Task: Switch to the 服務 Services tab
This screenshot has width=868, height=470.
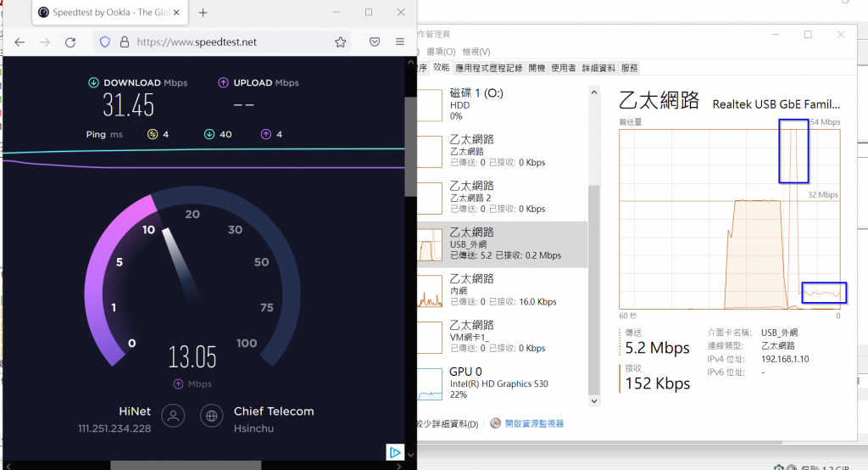Action: tap(630, 68)
